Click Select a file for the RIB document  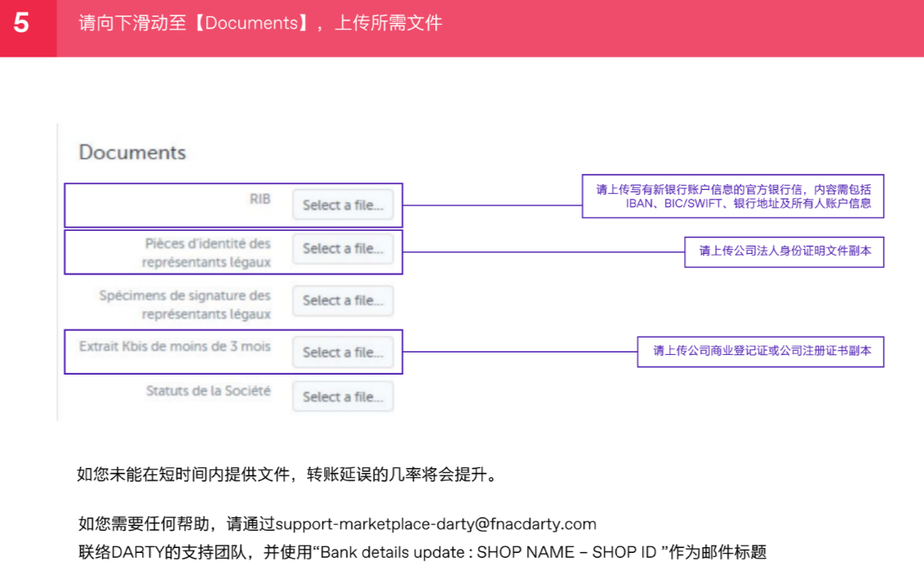coord(342,205)
